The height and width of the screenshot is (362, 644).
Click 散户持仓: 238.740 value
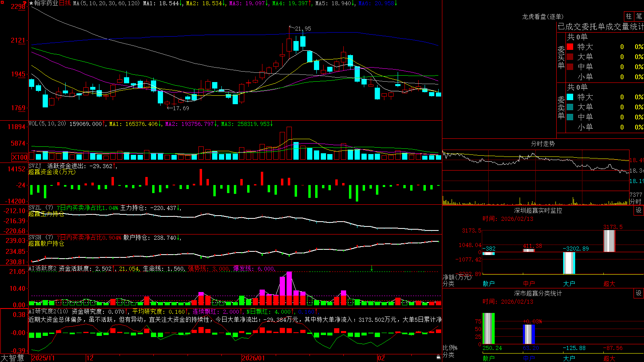152,238
